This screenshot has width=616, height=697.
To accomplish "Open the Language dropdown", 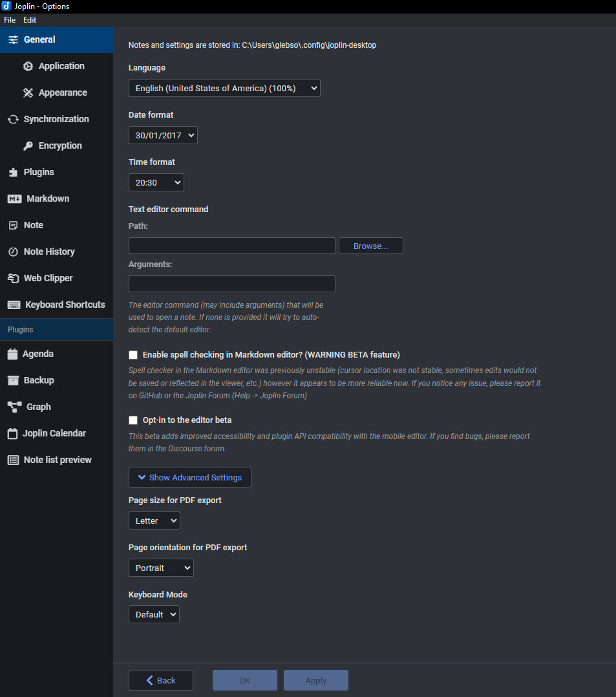I will click(224, 88).
